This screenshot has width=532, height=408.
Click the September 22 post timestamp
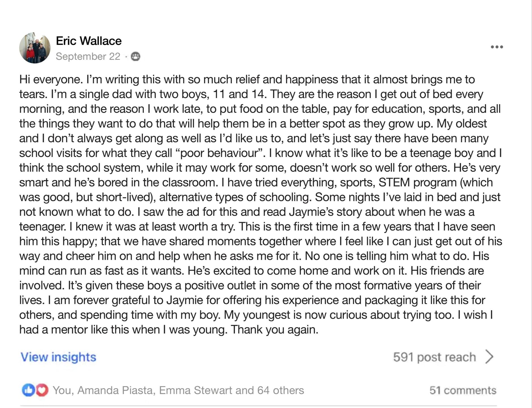(88, 56)
